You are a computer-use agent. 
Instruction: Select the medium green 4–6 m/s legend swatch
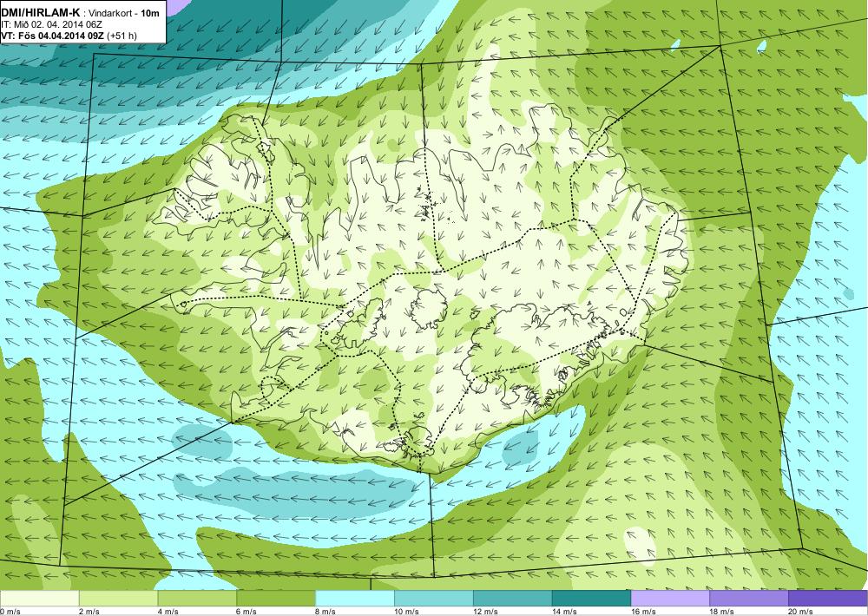(x=197, y=599)
